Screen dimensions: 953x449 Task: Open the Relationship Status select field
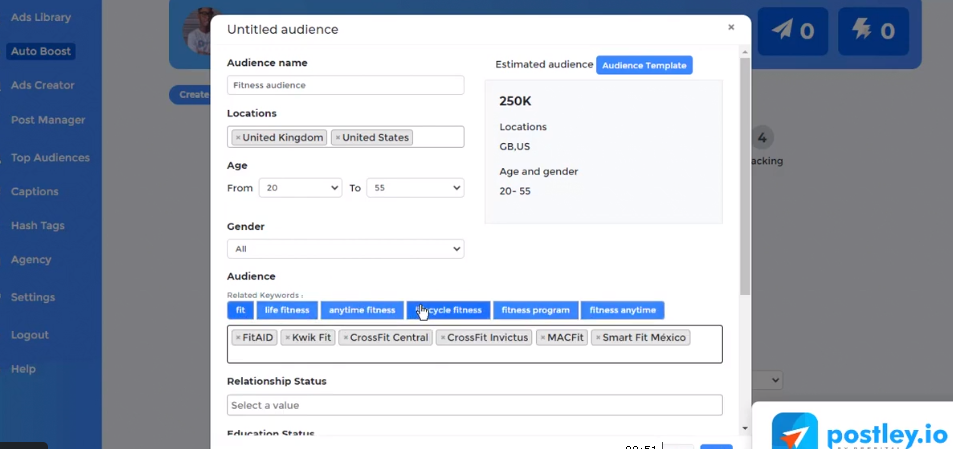[x=475, y=405]
